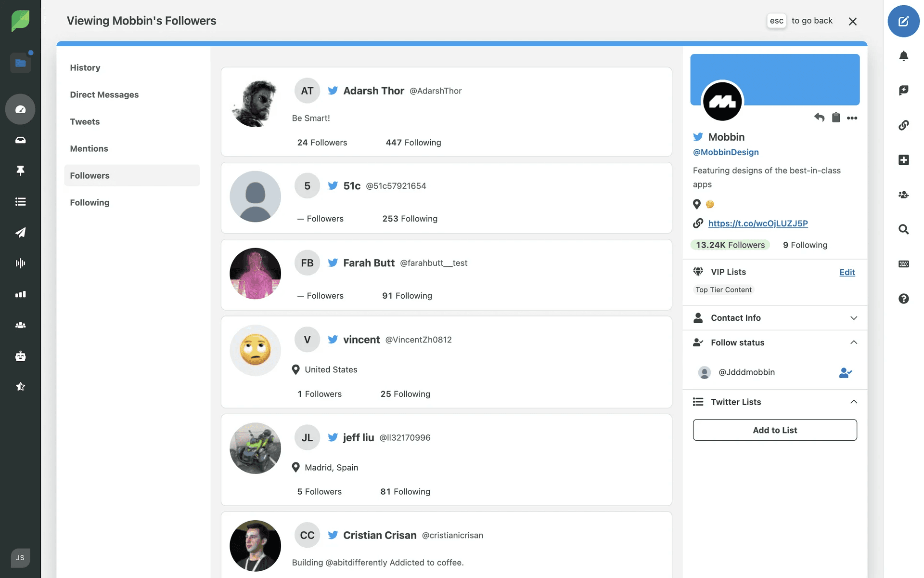Viewport: 924px width, 578px height.
Task: Collapse the Twitter Lists section
Action: coord(853,402)
